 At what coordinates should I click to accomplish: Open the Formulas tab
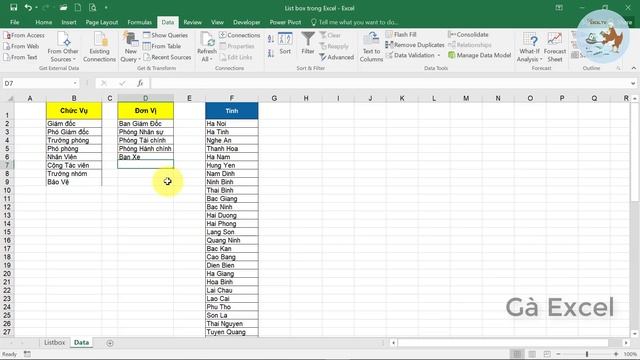[140, 22]
